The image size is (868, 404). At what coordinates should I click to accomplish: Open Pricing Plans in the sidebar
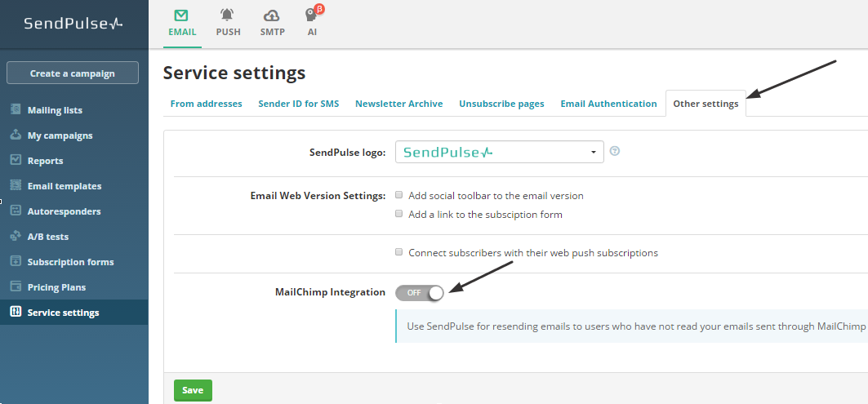(x=56, y=287)
